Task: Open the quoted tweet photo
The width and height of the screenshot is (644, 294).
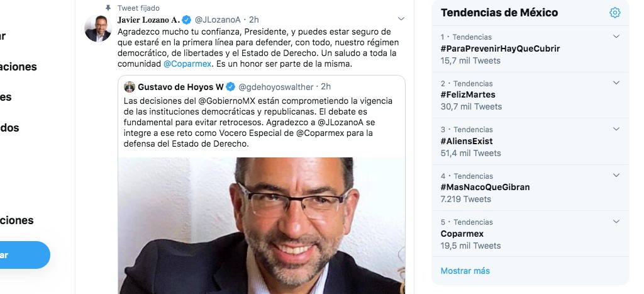Action: [x=262, y=226]
